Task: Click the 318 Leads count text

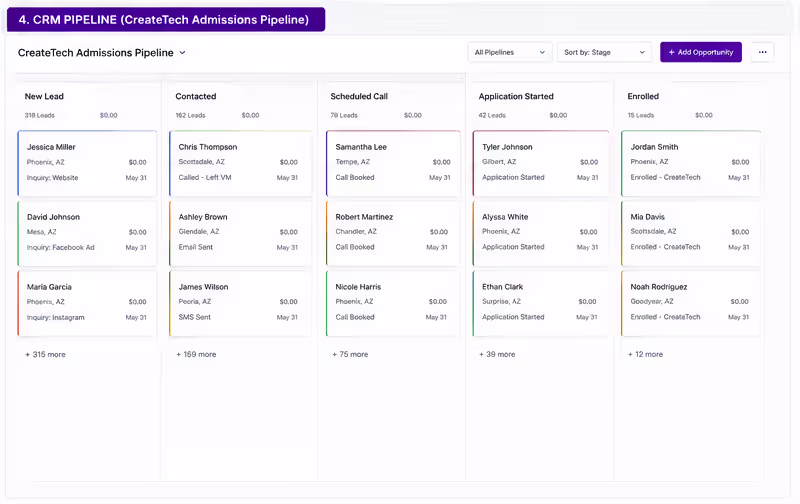Action: (x=40, y=115)
